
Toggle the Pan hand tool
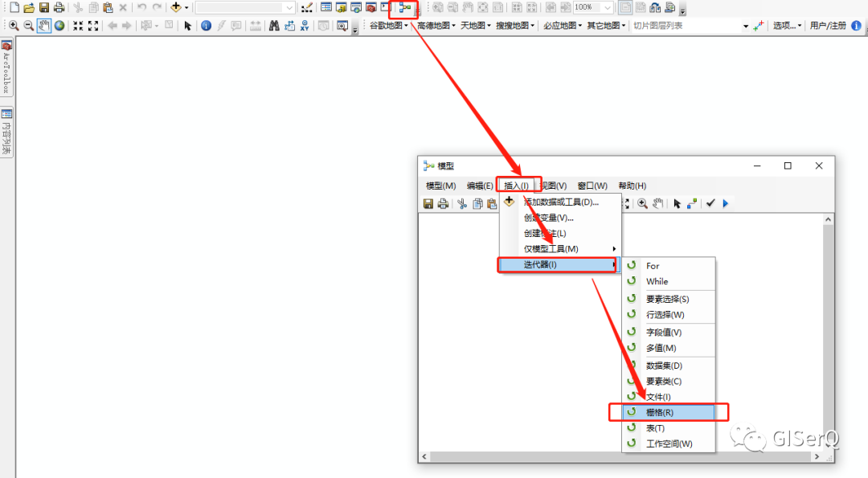[x=43, y=26]
